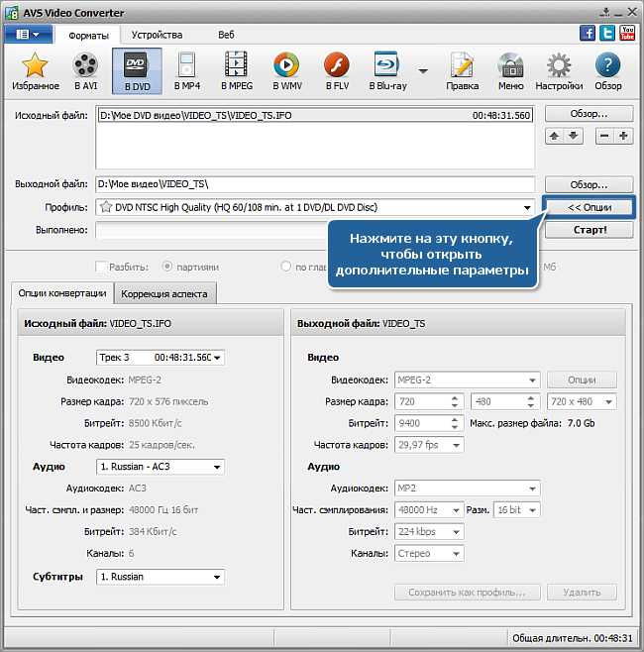Expand the Профиль dropdown list

point(527,207)
